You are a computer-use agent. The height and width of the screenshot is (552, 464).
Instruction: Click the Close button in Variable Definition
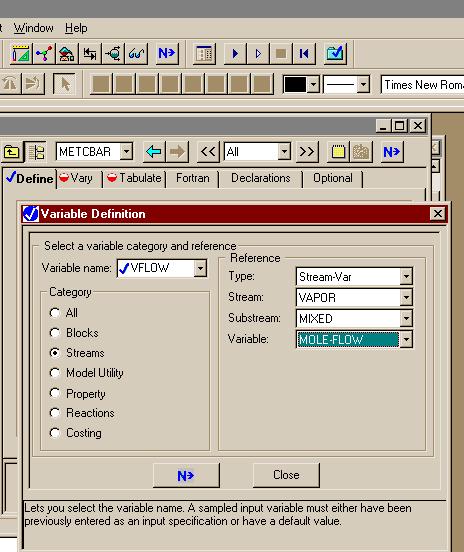(x=286, y=475)
